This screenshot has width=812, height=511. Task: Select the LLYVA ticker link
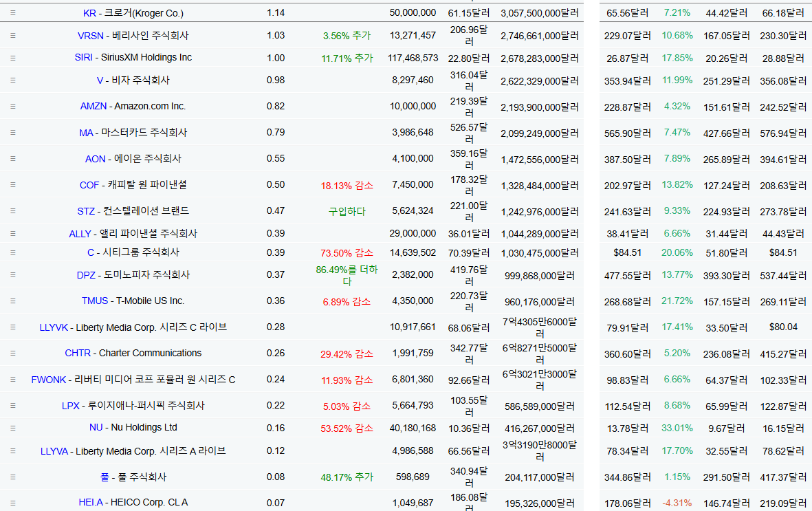pos(54,451)
